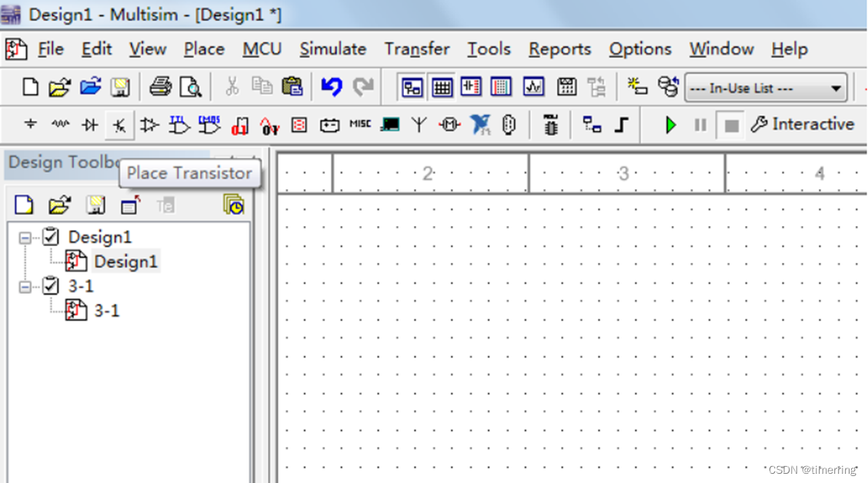Screen dimensions: 868x483
Task: Place Basic component resistor icon
Action: (x=60, y=125)
